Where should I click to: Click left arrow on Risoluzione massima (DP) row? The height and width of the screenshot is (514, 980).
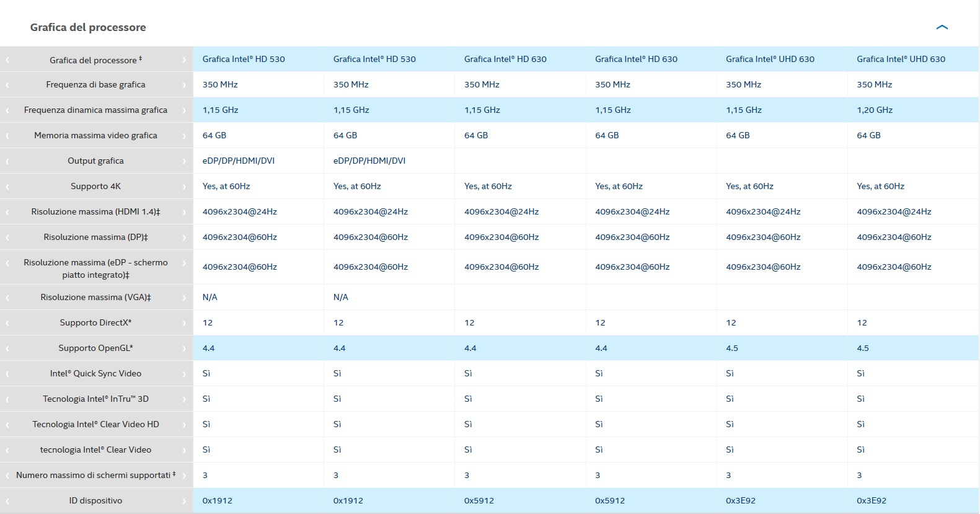tap(7, 237)
